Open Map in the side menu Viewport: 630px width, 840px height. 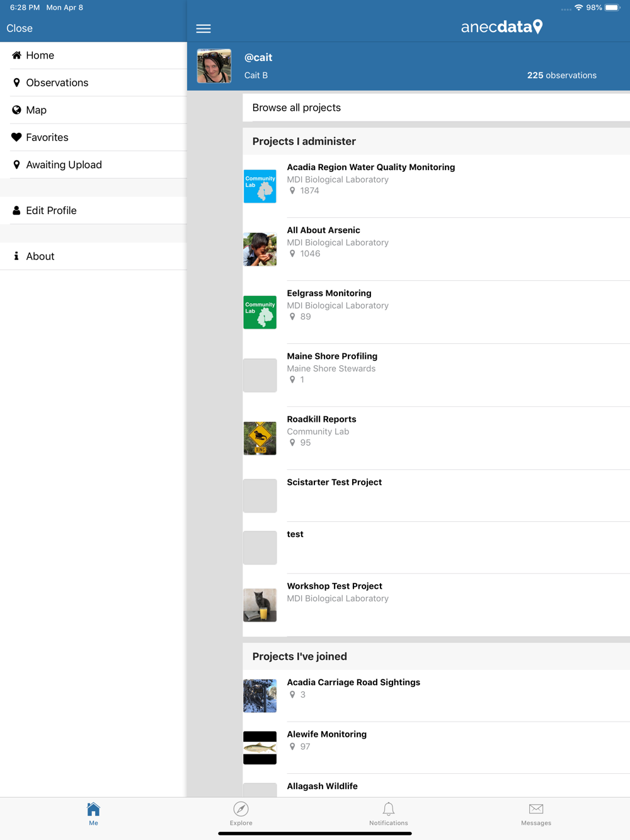[93, 110]
